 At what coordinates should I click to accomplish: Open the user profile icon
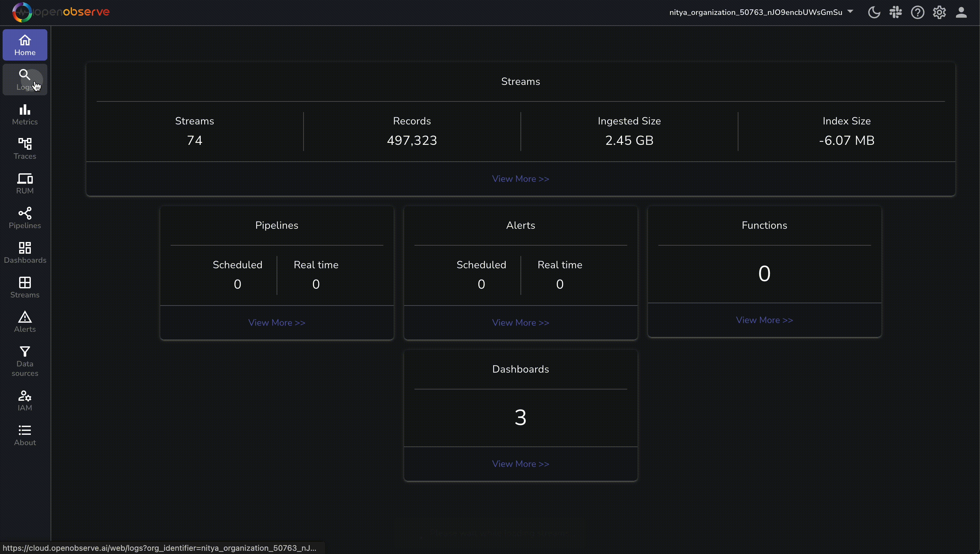click(961, 12)
